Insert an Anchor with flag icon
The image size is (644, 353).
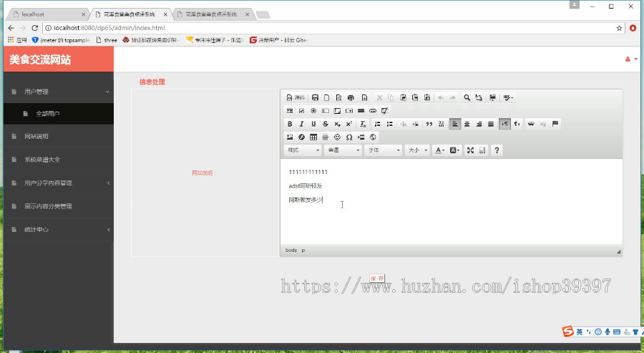(x=555, y=124)
